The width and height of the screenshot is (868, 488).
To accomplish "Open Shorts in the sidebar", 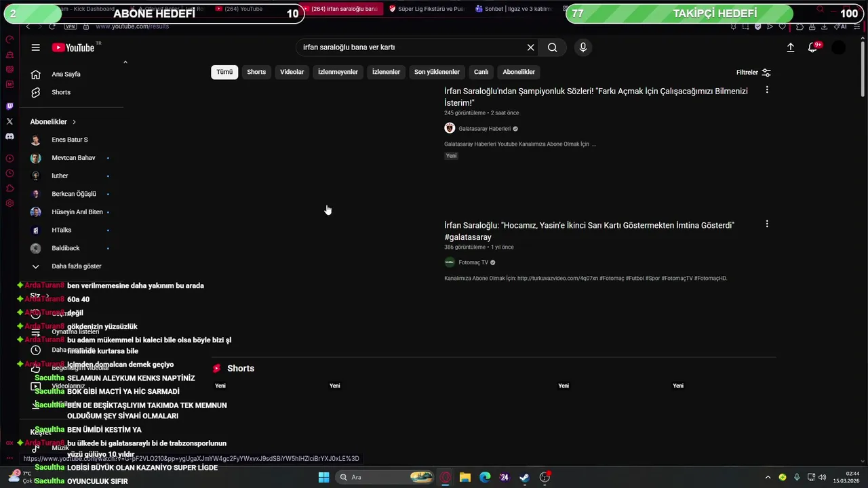I will (61, 92).
